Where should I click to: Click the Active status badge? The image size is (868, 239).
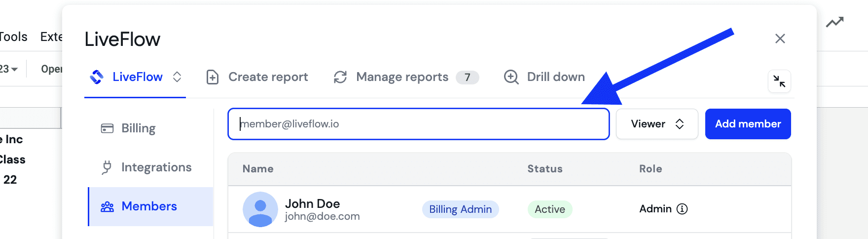pyautogui.click(x=550, y=209)
